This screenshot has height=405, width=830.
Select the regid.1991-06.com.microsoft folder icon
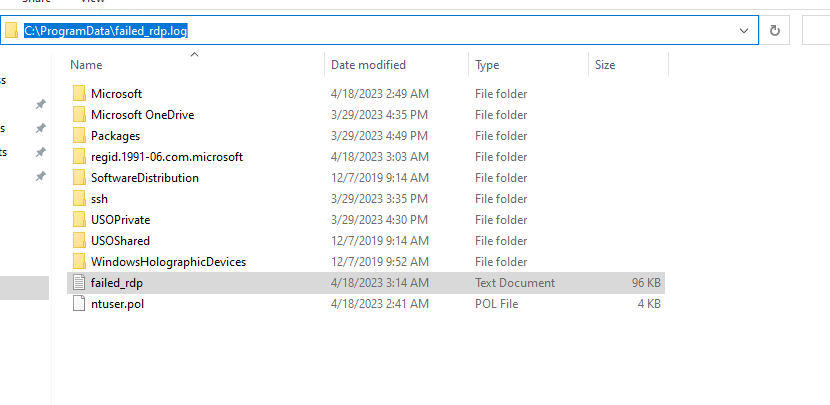tap(79, 157)
